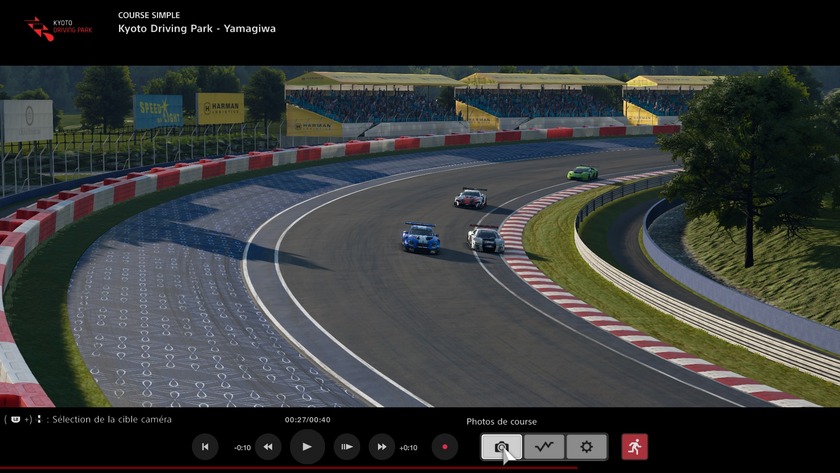Screen dimensions: 840x473
Task: Click the -0:10 rewind label
Action: [241, 448]
